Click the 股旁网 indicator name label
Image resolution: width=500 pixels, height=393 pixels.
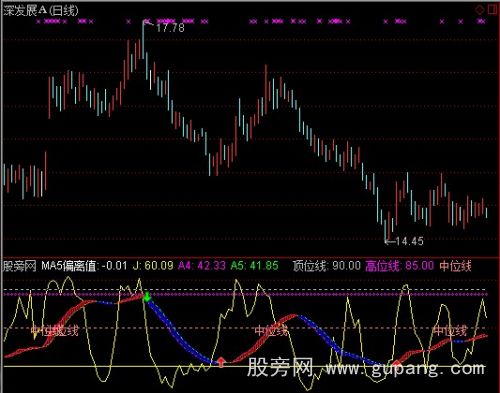click(x=19, y=266)
